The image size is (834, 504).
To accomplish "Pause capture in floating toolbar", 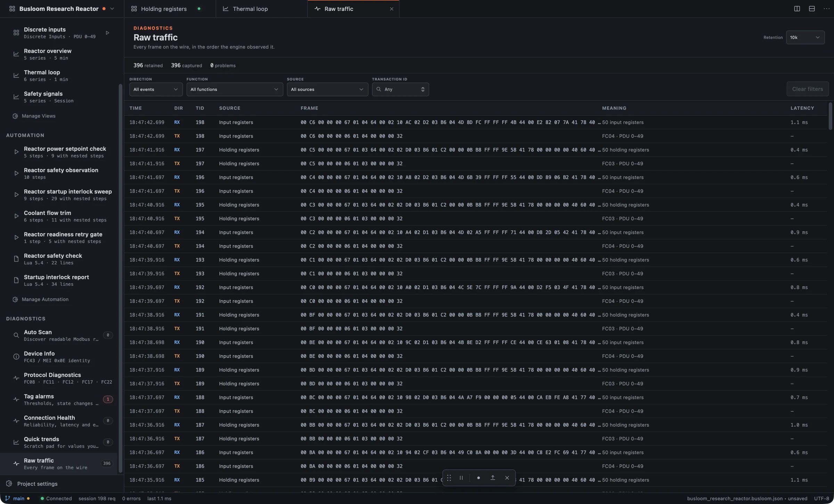I will click(461, 478).
